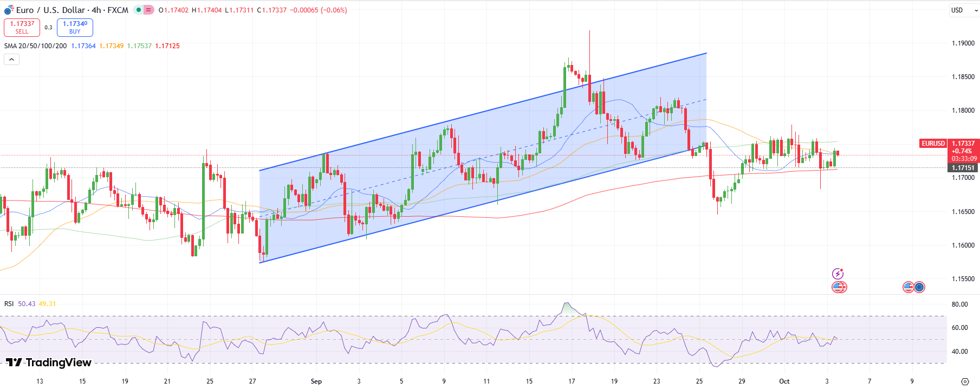Click the red EURUSD price label
The width and height of the screenshot is (980, 389).
(x=933, y=144)
